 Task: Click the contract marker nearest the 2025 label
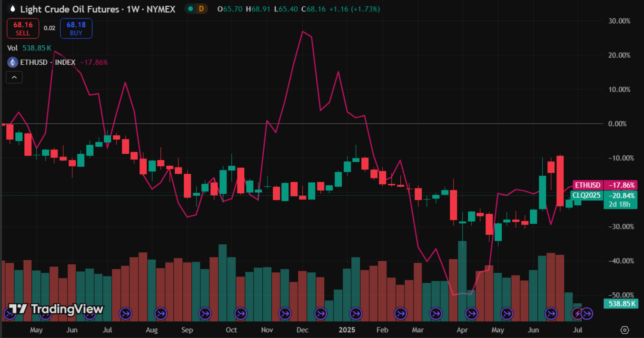click(x=356, y=313)
